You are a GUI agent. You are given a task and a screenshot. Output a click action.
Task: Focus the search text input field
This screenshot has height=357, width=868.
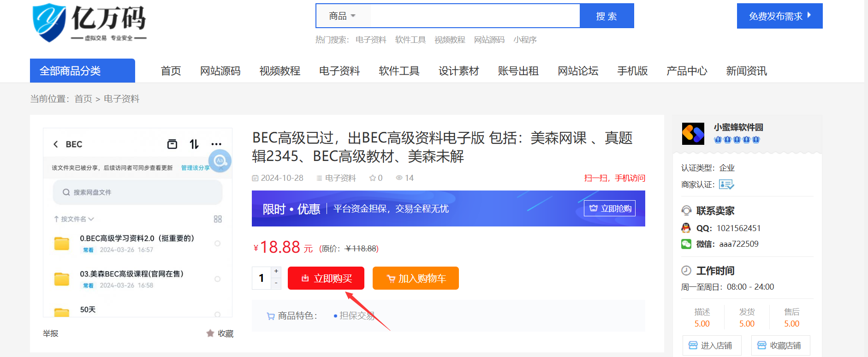[475, 16]
